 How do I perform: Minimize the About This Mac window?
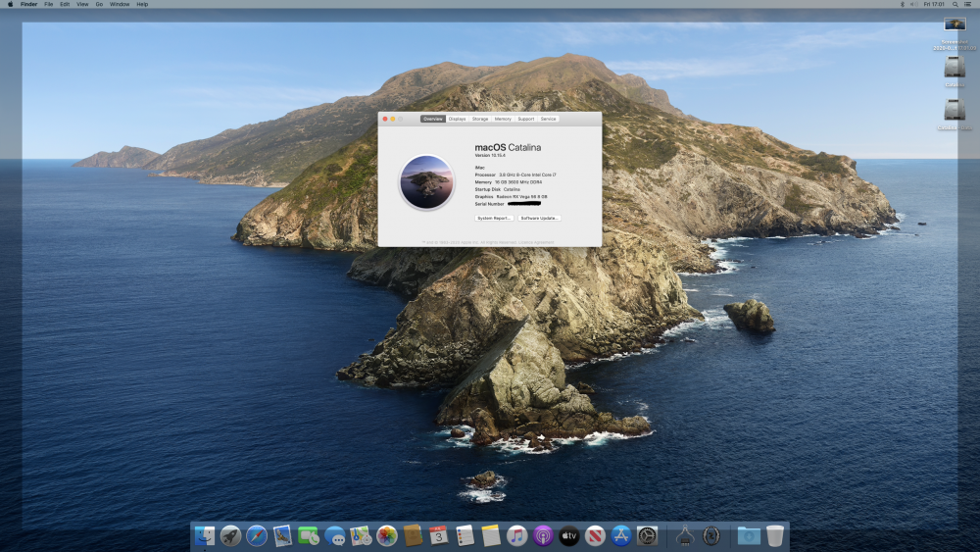point(393,119)
